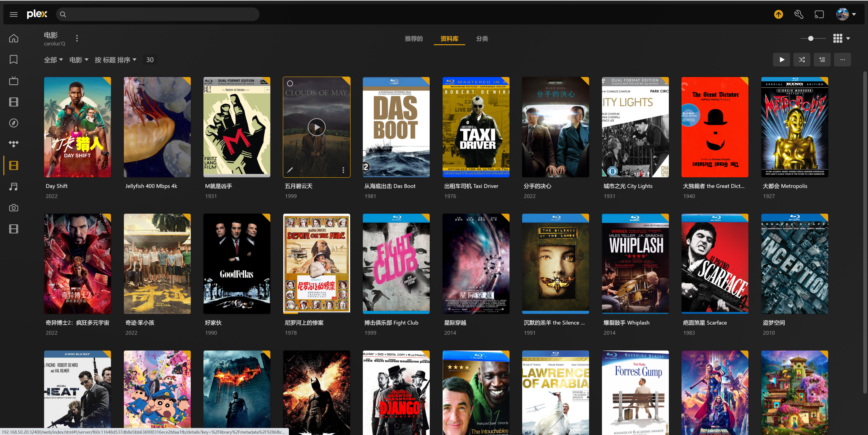Open the settings wrench icon

[x=799, y=14]
